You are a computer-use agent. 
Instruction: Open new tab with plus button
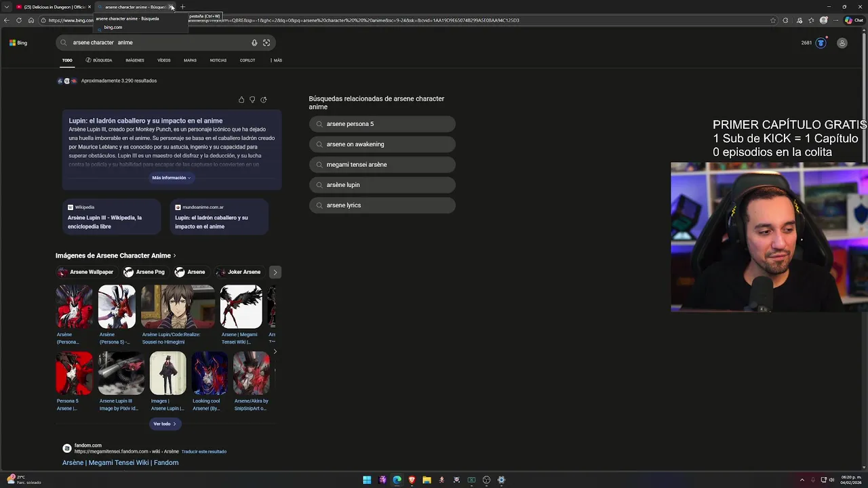coord(182,7)
